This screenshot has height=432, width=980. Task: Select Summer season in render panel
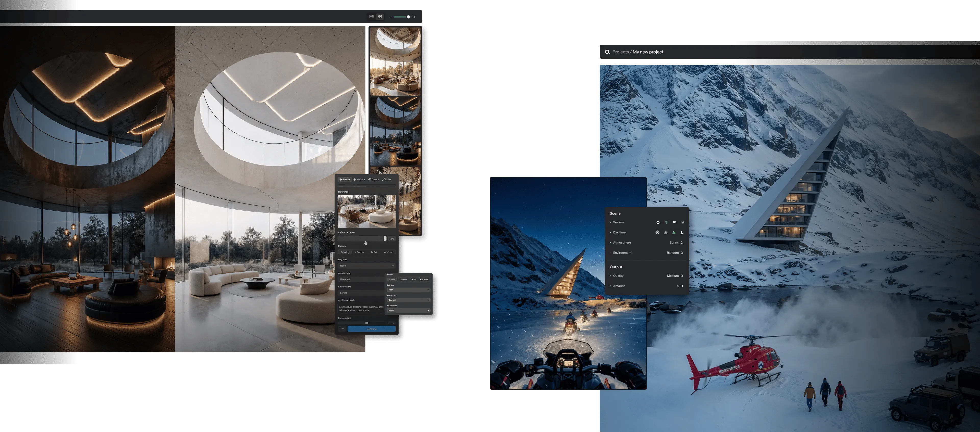coord(360,252)
